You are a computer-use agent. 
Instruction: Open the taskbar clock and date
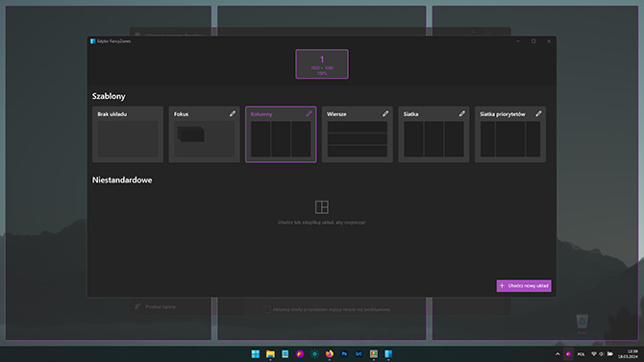click(628, 353)
